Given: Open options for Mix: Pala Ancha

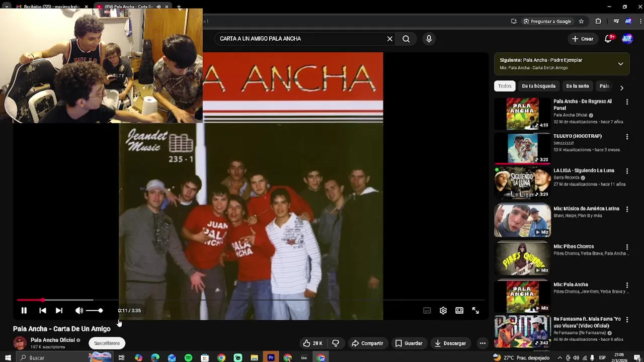Looking at the screenshot, I should tap(627, 285).
